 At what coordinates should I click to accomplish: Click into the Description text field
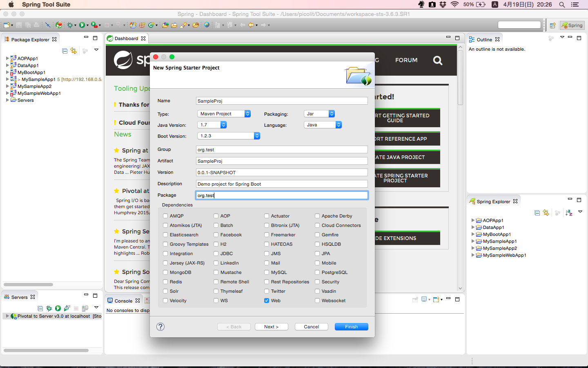[x=282, y=184]
